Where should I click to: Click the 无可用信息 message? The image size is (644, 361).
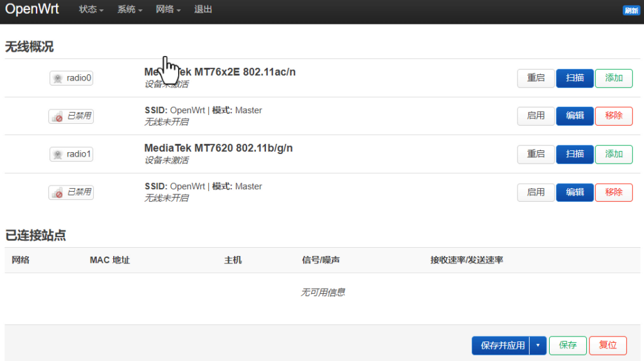[x=323, y=292]
